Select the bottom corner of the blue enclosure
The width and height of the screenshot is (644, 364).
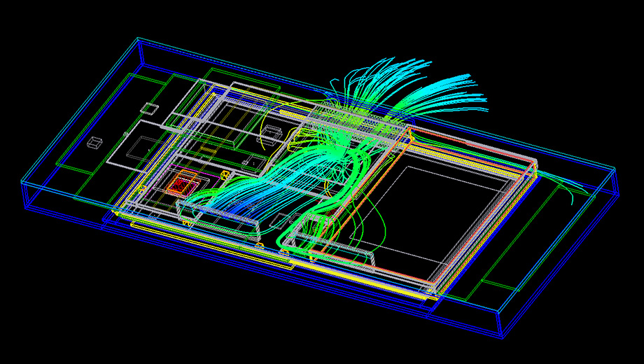coord(503,337)
